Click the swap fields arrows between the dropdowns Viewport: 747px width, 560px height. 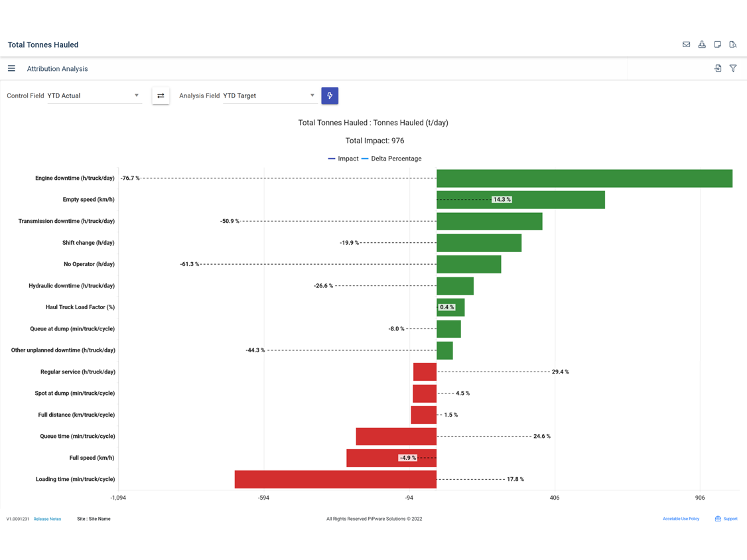point(160,96)
